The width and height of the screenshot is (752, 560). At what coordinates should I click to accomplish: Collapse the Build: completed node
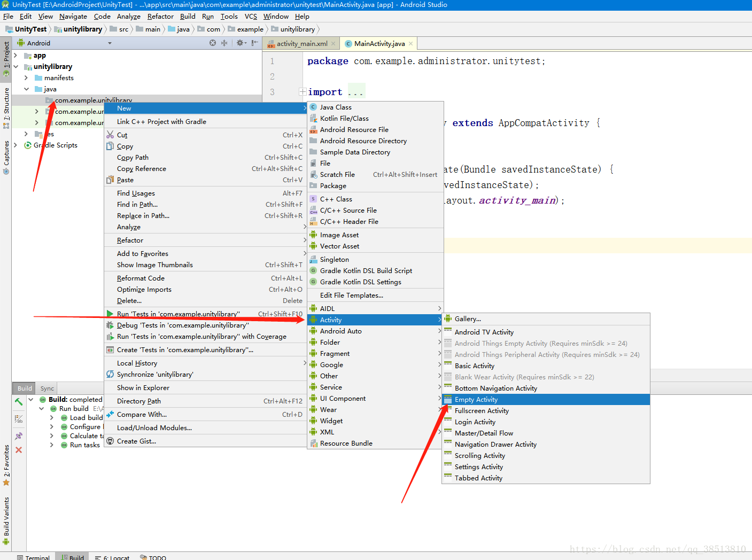30,399
